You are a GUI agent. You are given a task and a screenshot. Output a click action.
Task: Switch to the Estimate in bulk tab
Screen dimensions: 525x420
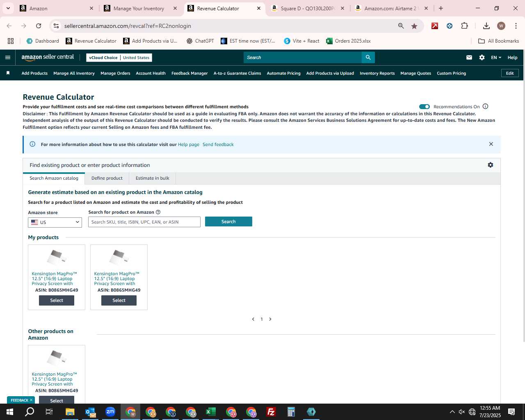click(153, 178)
